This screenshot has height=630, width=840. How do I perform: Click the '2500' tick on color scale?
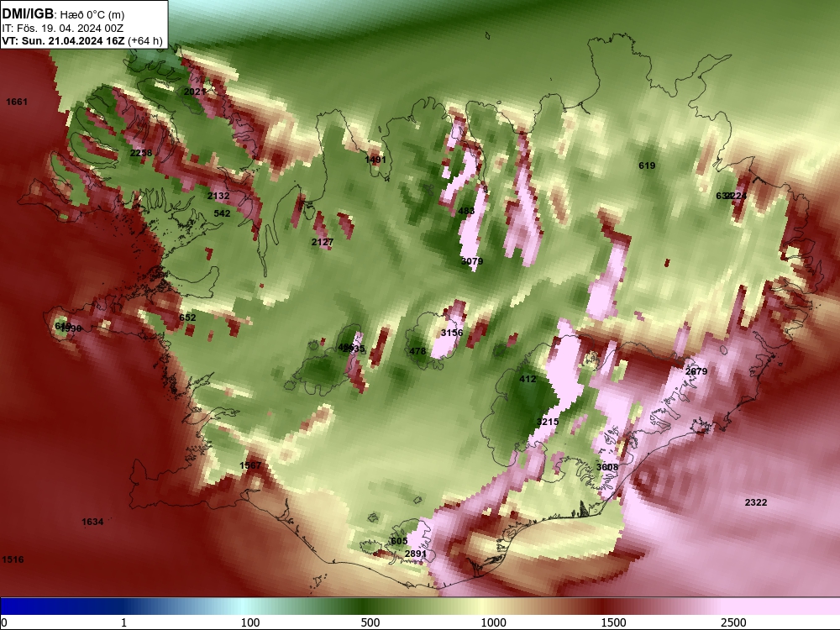733,622
